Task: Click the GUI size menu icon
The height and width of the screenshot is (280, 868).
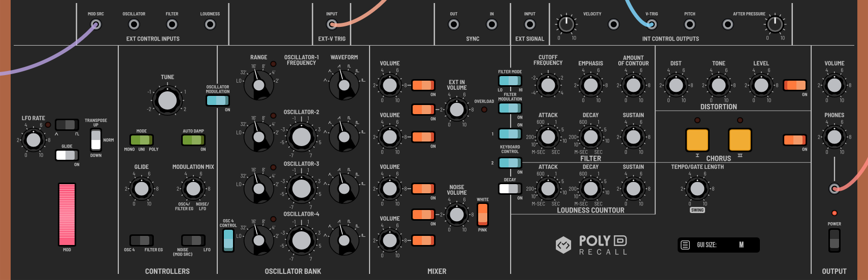Action: pos(685,245)
